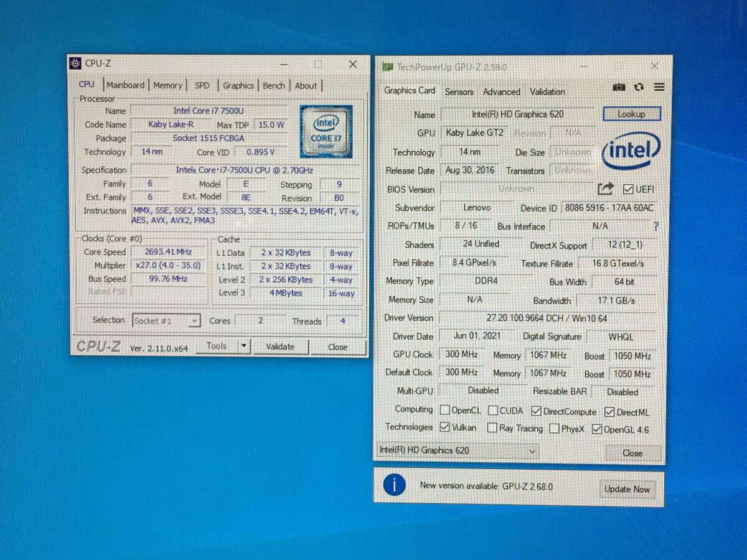This screenshot has width=747, height=560.
Task: Toggle the DirectCompute checkbox
Action: click(x=537, y=411)
